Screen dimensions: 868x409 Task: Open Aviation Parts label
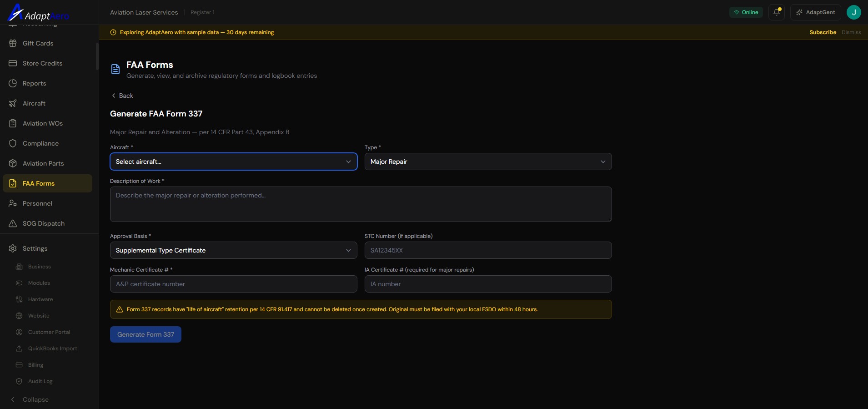[43, 163]
